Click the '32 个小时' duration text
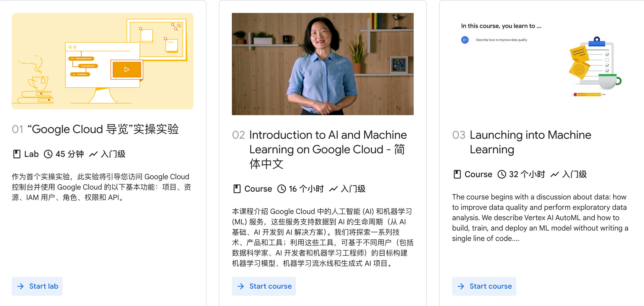The height and width of the screenshot is (306, 644). point(527,174)
